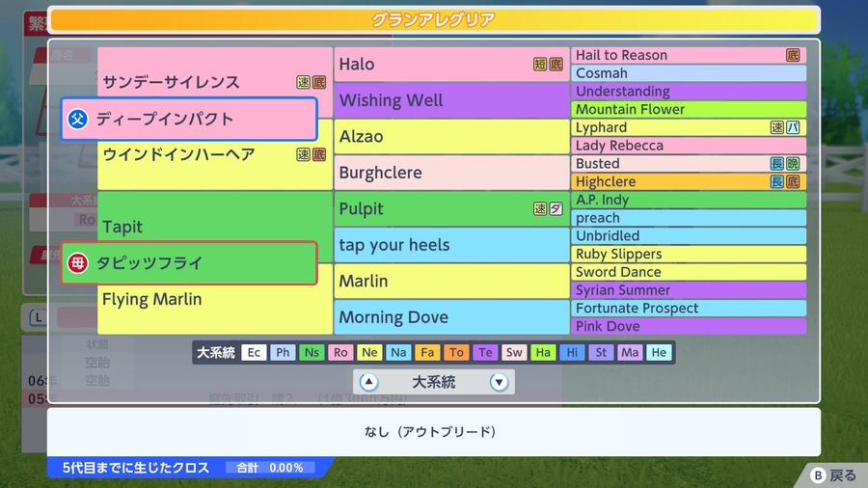Click the B 戻る back button
Viewport: 868px width, 488px height.
pyautogui.click(x=833, y=475)
